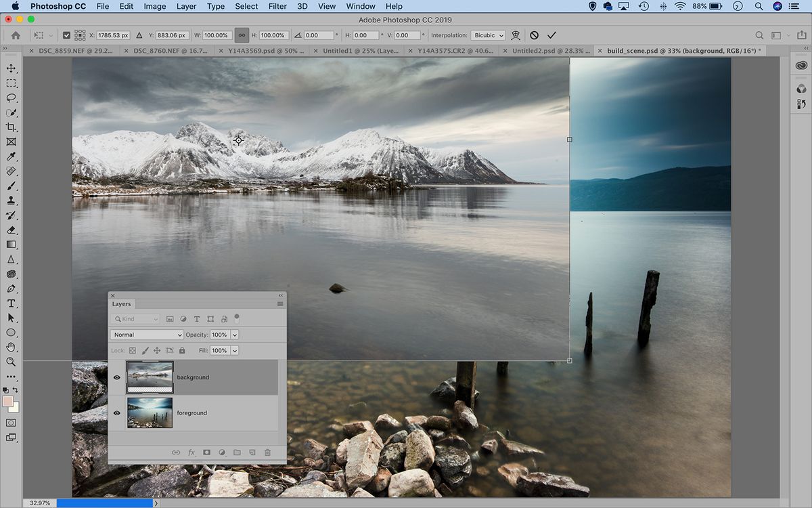Commit the transform with the checkmark

pyautogui.click(x=551, y=35)
